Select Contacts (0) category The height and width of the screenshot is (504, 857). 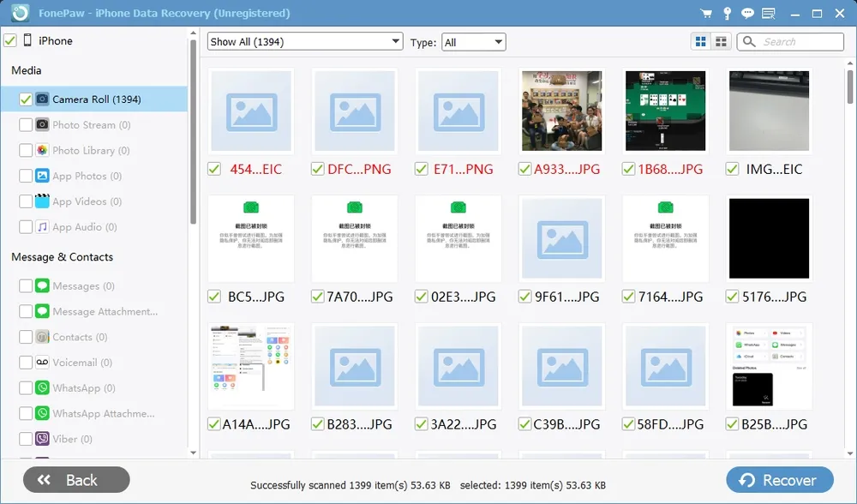click(80, 337)
